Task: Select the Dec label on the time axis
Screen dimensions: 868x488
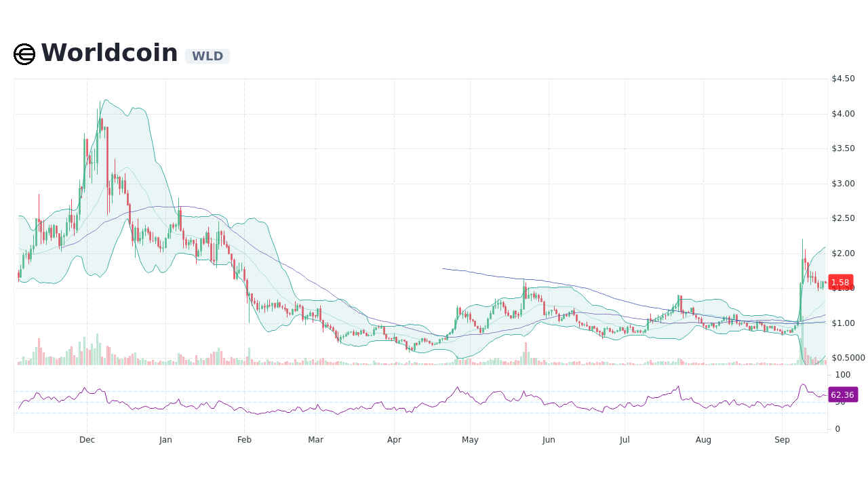Action: [86, 440]
